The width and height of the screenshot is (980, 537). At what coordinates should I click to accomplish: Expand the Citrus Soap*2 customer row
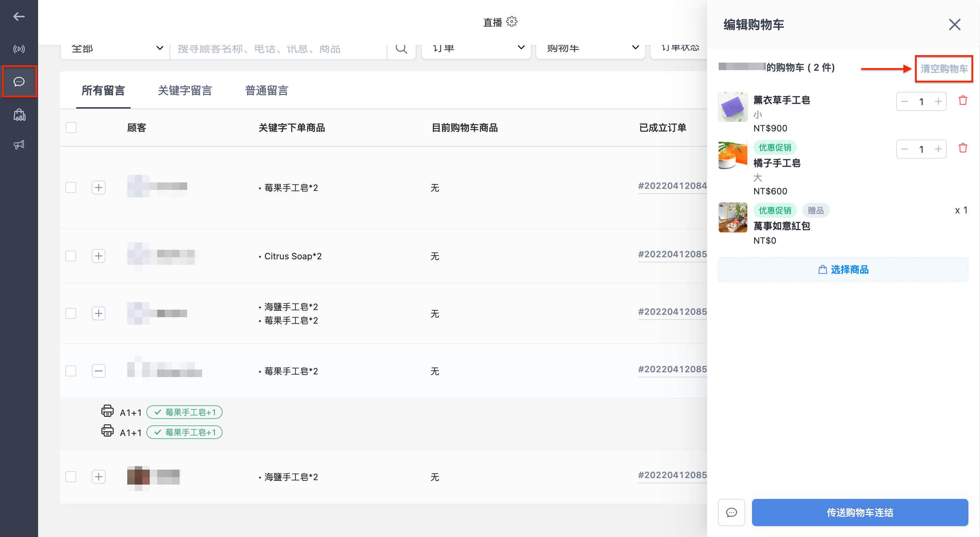coord(99,256)
